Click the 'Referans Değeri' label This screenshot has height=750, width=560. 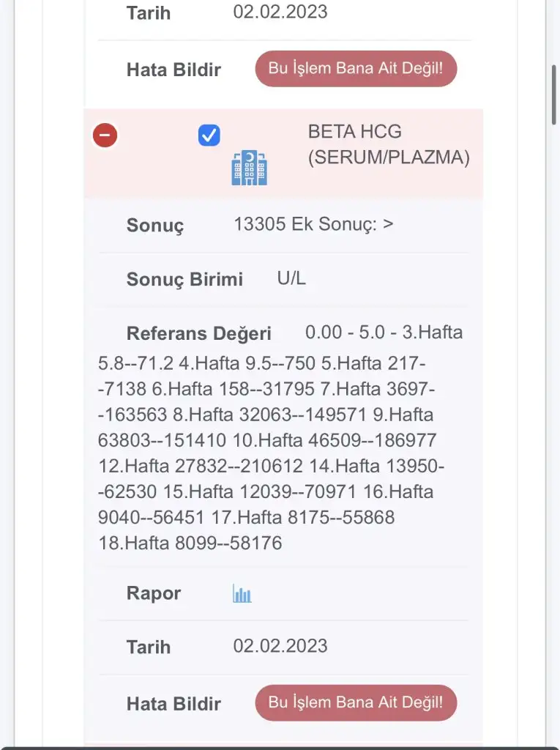pos(198,334)
